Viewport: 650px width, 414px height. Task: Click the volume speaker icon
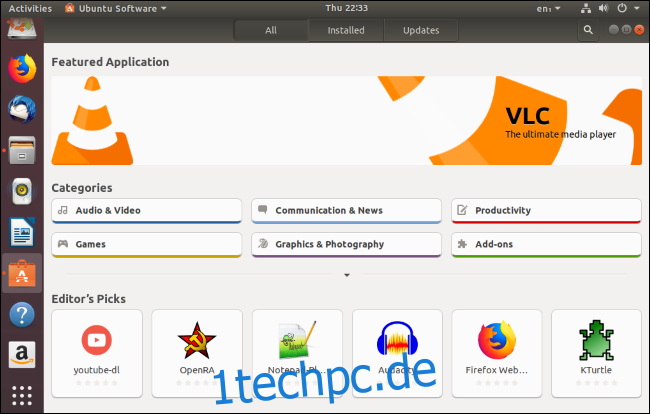click(x=603, y=8)
